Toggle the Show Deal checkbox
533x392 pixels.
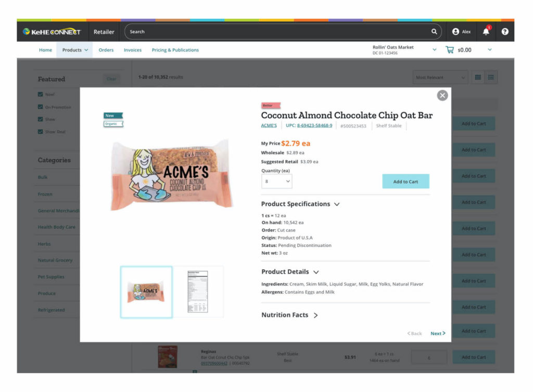(x=41, y=132)
